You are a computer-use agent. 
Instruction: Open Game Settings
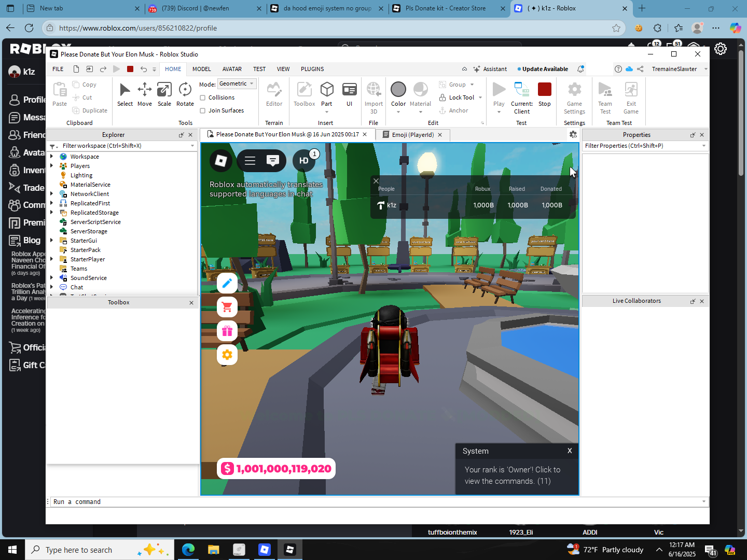[x=575, y=98]
